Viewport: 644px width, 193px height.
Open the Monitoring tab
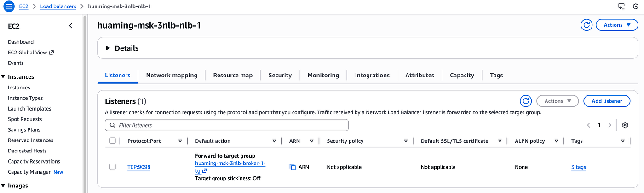click(323, 75)
